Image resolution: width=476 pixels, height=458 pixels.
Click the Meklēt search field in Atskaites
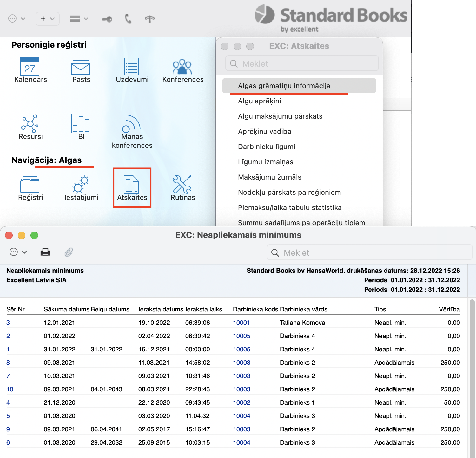[301, 64]
